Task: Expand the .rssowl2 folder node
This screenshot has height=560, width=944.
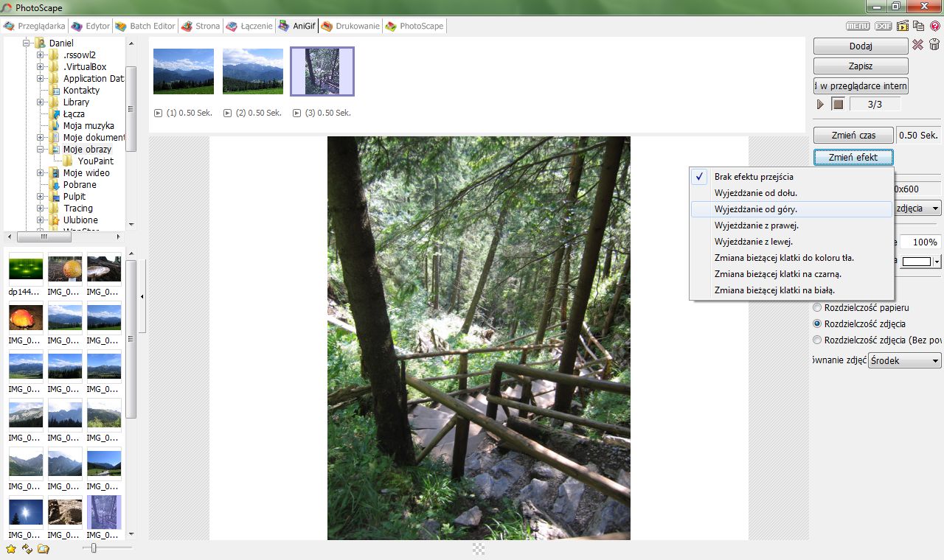Action: (41, 55)
